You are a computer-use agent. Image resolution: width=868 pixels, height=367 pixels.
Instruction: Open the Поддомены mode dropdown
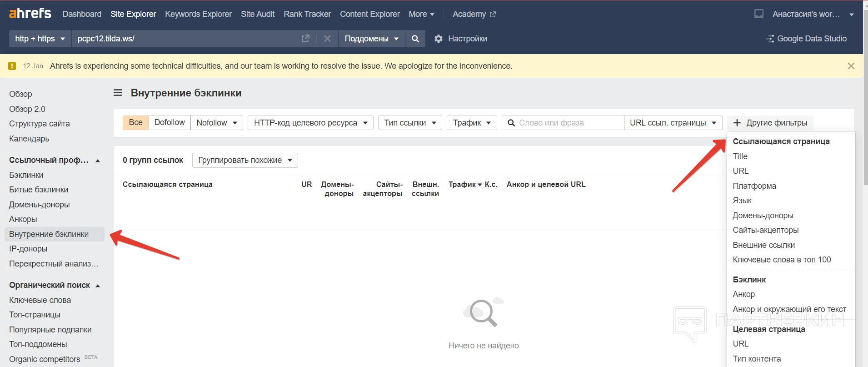371,39
